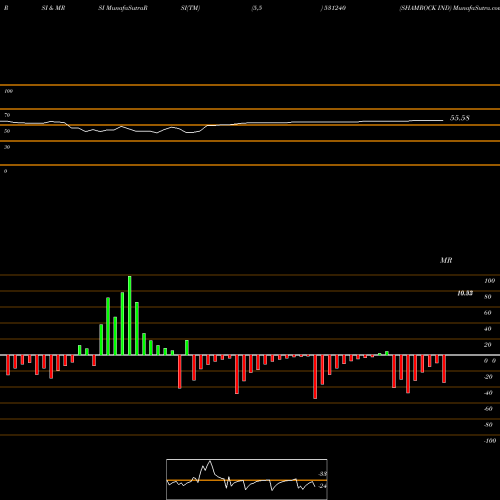Click '-20' on the MR right axis
The width and height of the screenshot is (500, 500).
point(488,377)
